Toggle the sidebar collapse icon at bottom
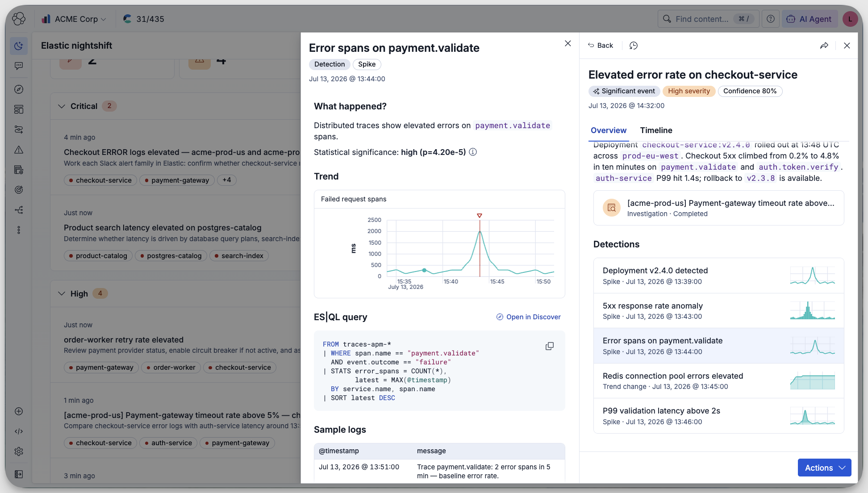 click(x=19, y=474)
